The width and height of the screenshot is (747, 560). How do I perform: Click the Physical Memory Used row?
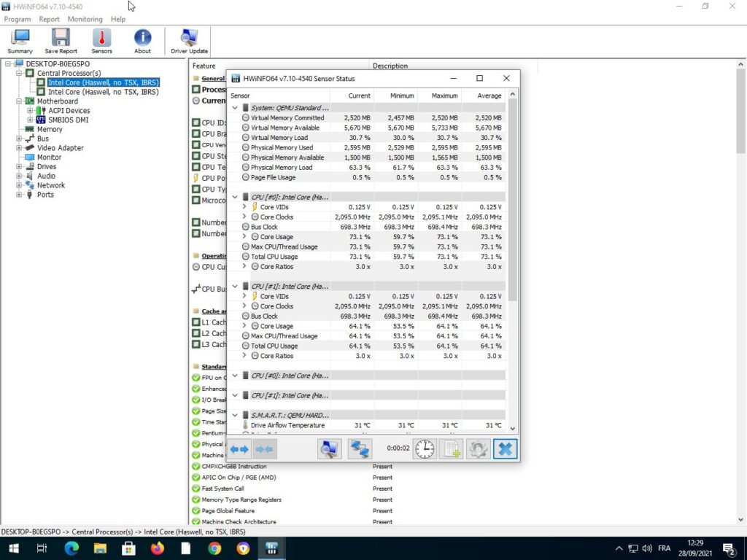[x=367, y=147]
